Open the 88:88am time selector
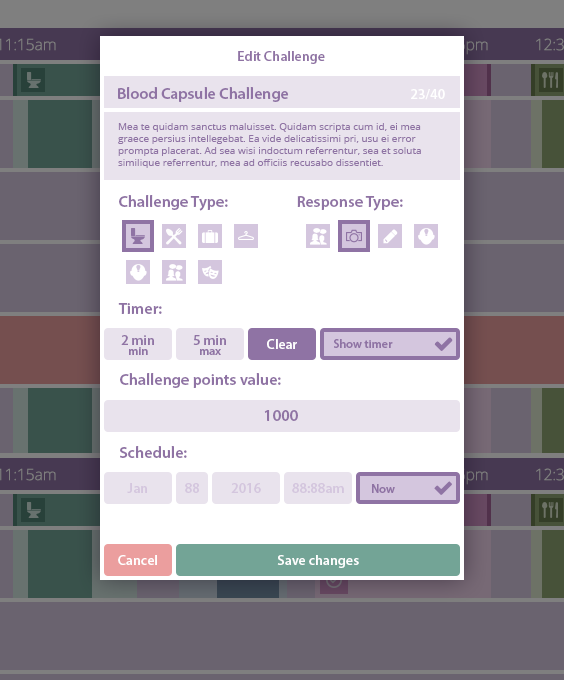The height and width of the screenshot is (680, 564). coord(318,488)
